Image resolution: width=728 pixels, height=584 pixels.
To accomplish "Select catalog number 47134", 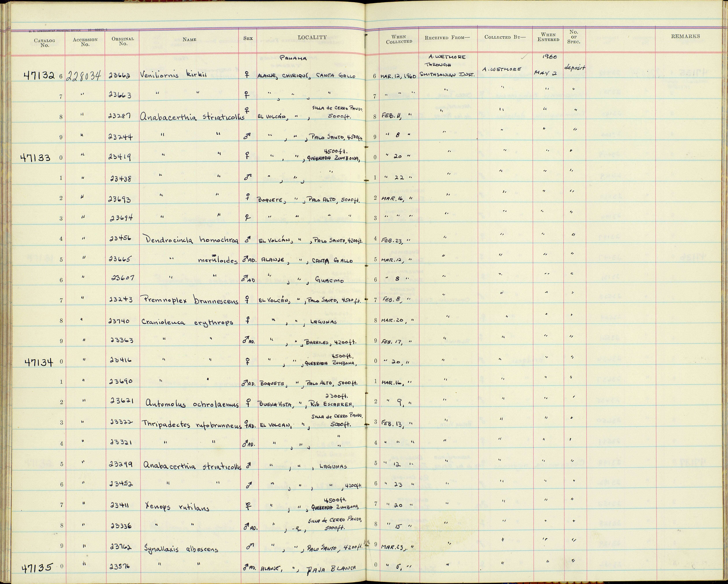I will coord(39,363).
